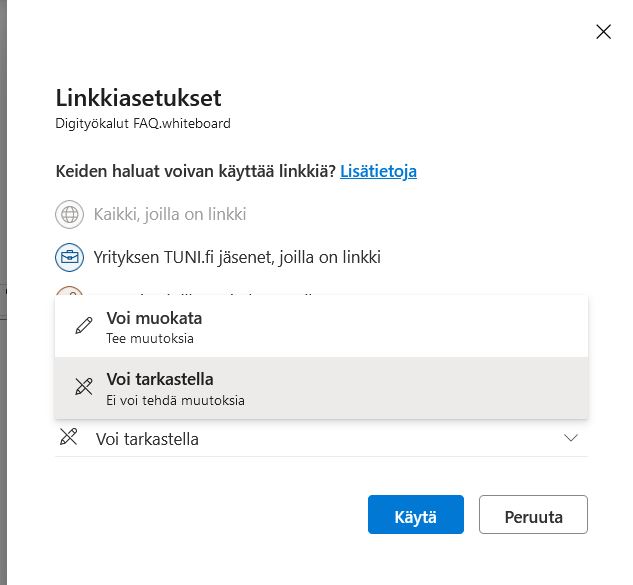
Task: Click the globe icon for Kaikki option
Action: pyautogui.click(x=69, y=214)
